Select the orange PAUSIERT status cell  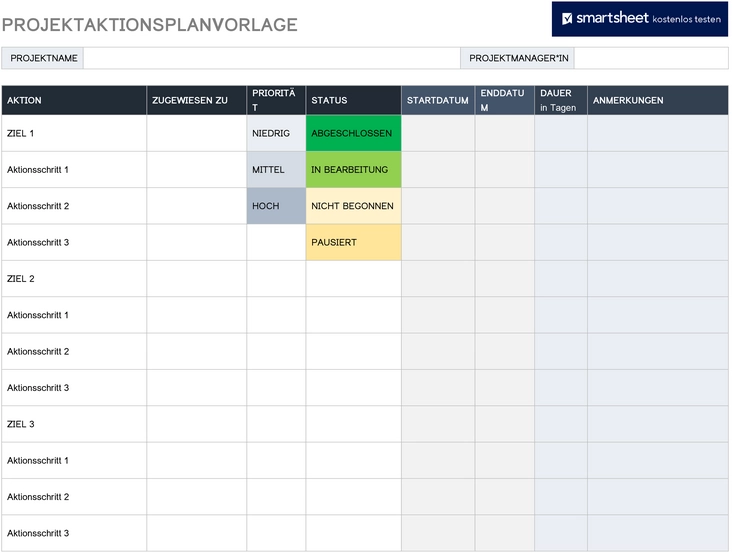353,242
